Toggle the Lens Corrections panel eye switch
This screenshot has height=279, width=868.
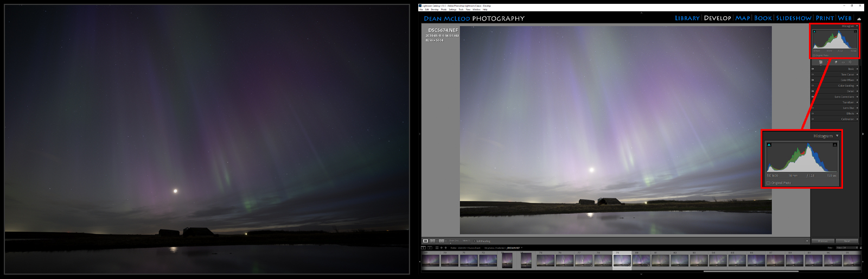pos(813,97)
